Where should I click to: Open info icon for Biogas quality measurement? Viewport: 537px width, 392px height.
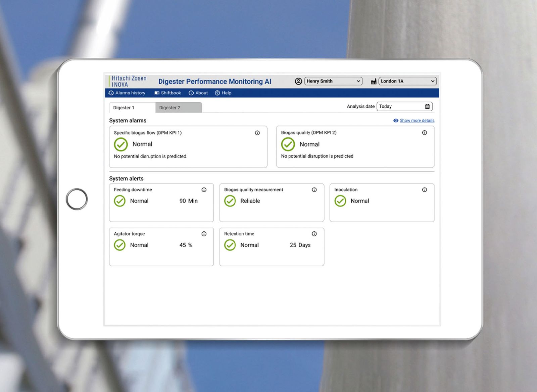tap(314, 190)
